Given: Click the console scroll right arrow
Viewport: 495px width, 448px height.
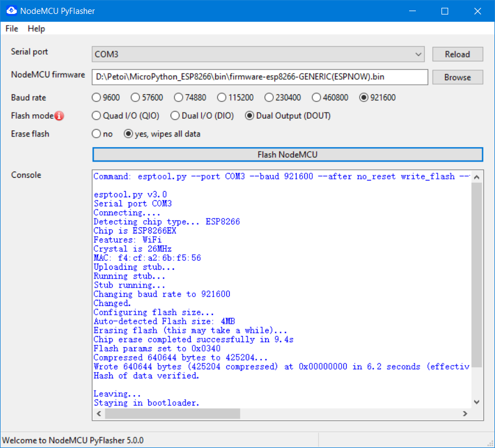Looking at the screenshot, I should (x=465, y=414).
